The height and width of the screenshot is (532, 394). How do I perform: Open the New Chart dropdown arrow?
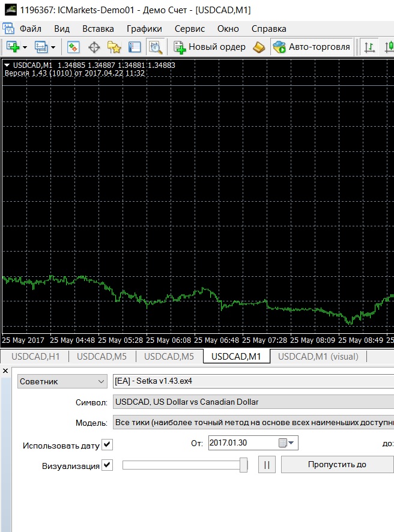[x=25, y=47]
